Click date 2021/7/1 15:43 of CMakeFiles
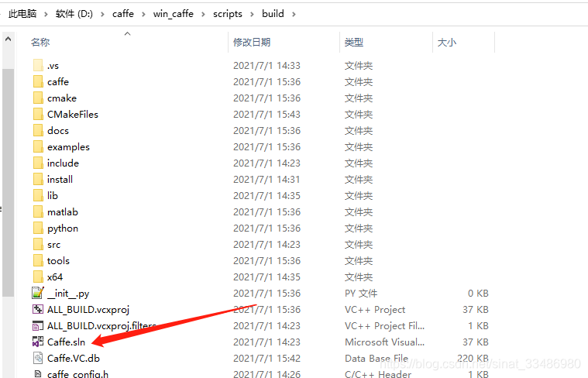The image size is (588, 378). click(266, 114)
